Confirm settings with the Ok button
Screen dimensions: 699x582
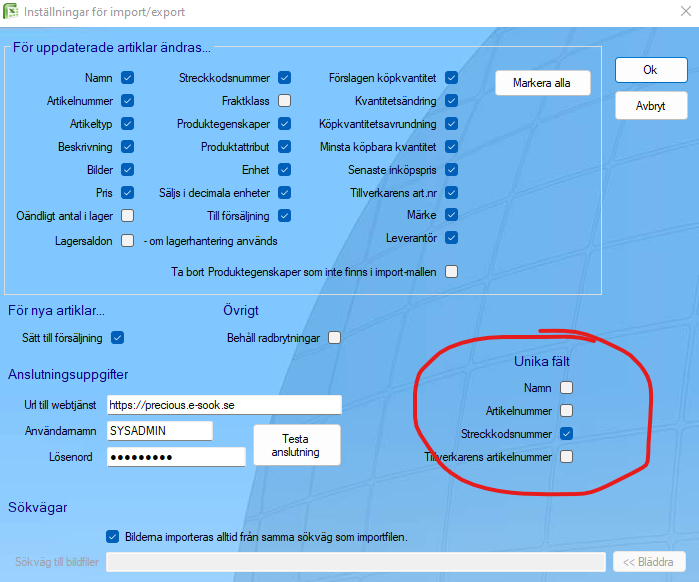(651, 70)
